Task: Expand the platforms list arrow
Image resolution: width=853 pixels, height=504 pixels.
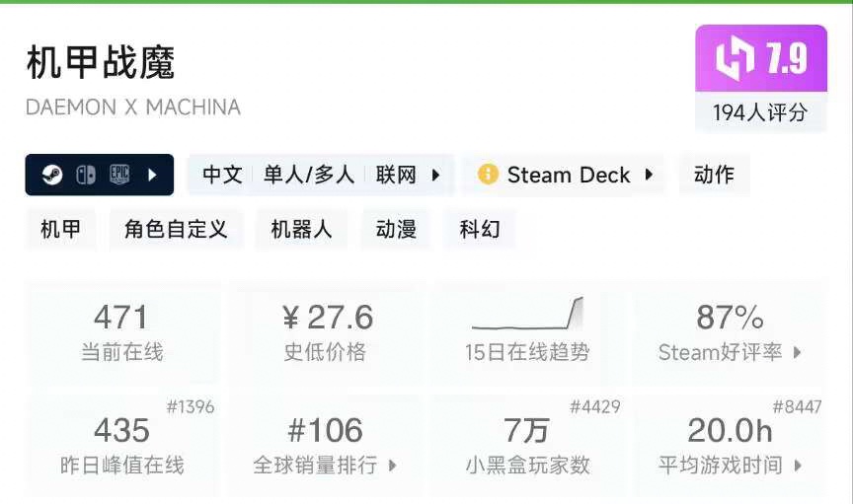Action: point(153,175)
